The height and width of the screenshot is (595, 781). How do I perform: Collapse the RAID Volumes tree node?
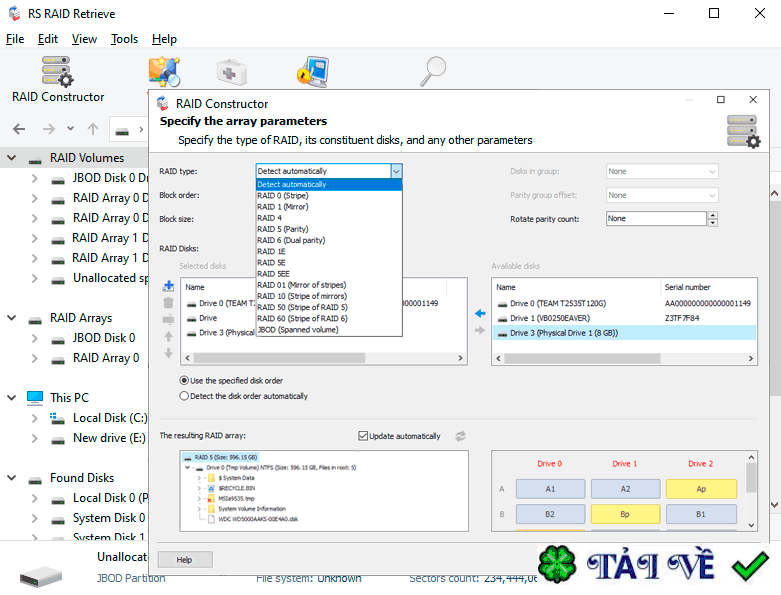click(12, 158)
